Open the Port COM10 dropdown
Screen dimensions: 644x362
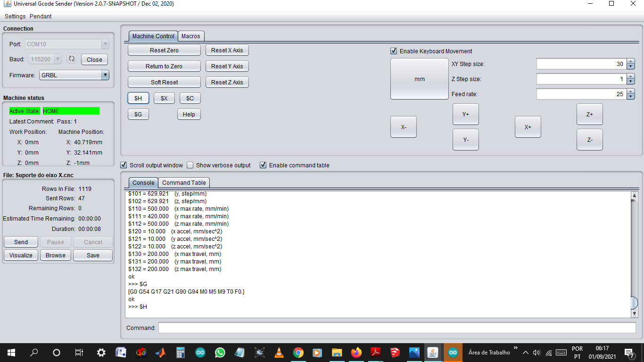coord(105,44)
